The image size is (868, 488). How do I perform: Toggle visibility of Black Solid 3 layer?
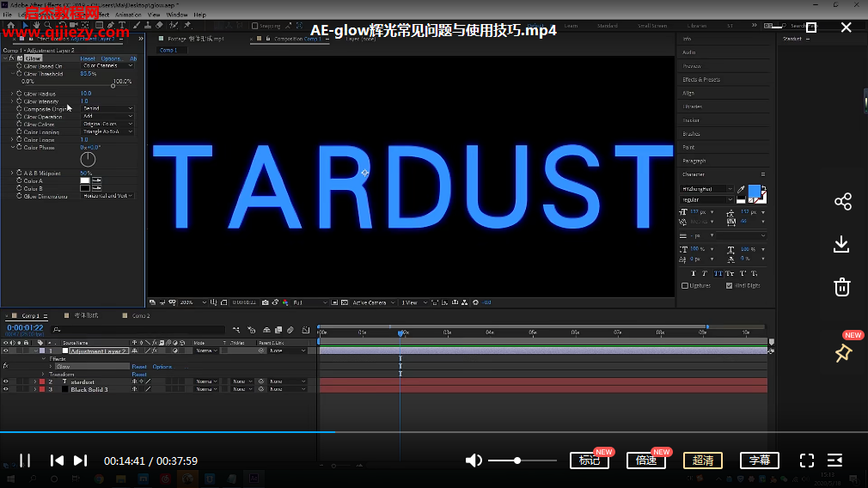pyautogui.click(x=6, y=389)
